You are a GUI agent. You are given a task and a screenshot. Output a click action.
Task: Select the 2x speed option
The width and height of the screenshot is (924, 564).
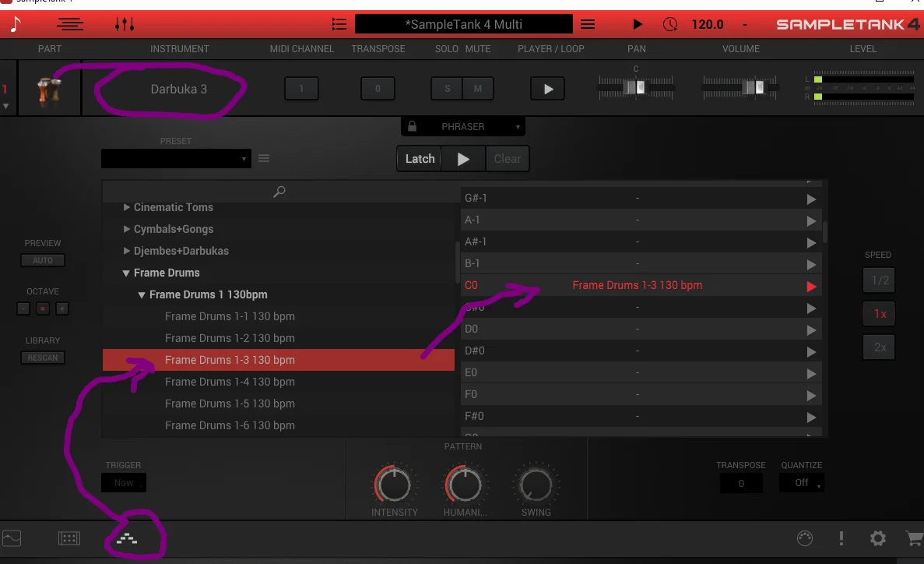pos(880,347)
